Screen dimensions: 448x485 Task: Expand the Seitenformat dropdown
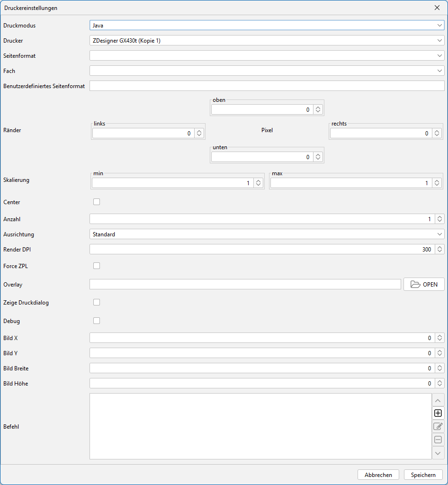pyautogui.click(x=267, y=56)
